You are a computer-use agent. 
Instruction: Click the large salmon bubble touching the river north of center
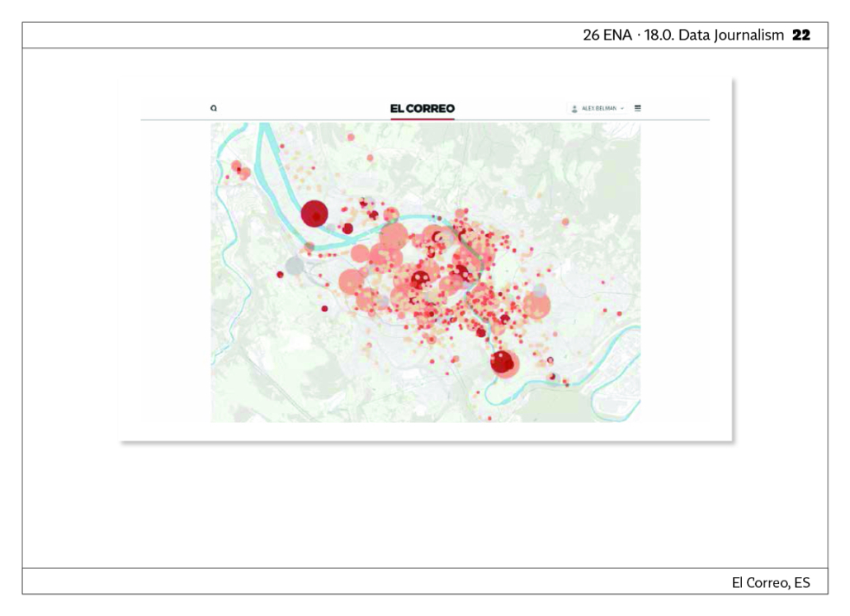point(394,237)
